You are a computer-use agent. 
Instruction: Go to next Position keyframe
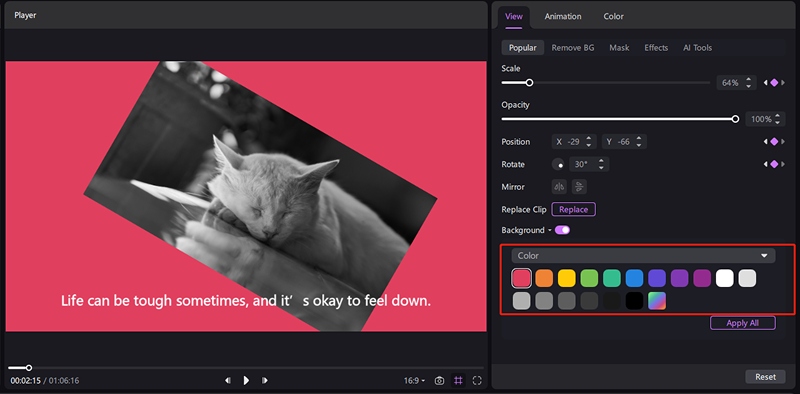[783, 142]
